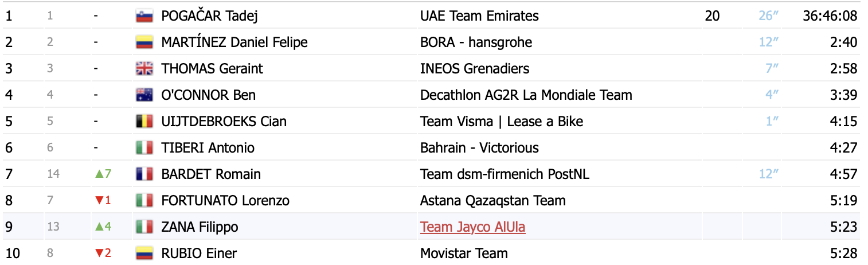Viewport: 868px width, 265px height.
Task: Click the Colombian flag beside Martínez Daniel Felipe
Action: pos(144,42)
